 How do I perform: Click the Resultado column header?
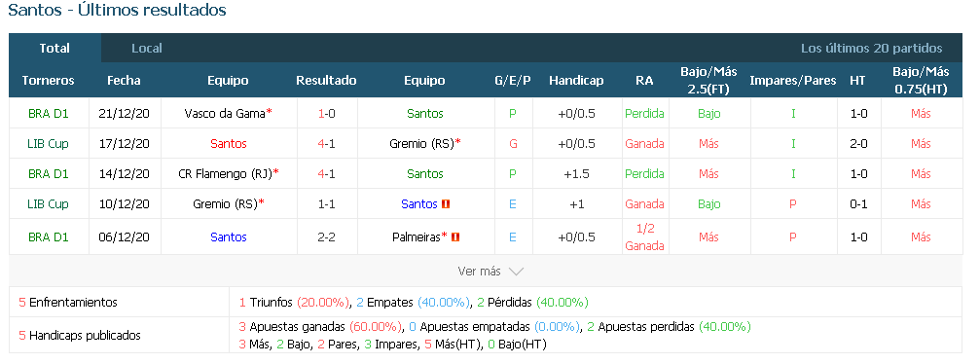[x=326, y=80]
